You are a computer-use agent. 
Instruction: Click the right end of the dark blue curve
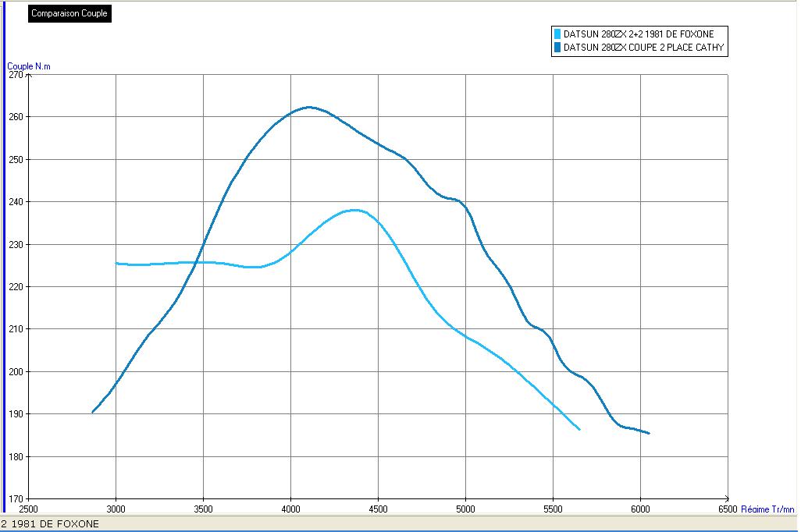click(649, 433)
